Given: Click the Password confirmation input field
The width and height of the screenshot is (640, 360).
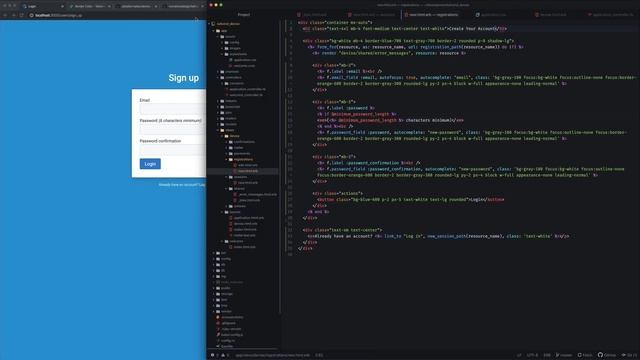Looking at the screenshot, I should point(173,150).
